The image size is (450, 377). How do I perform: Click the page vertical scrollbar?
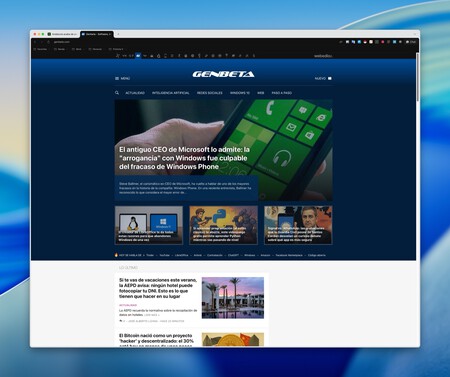[x=418, y=77]
